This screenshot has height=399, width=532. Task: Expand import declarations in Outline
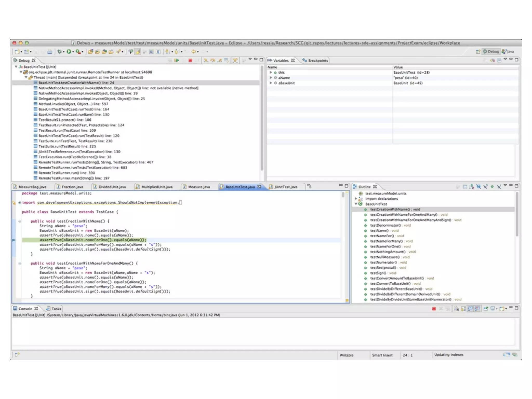coord(356,199)
